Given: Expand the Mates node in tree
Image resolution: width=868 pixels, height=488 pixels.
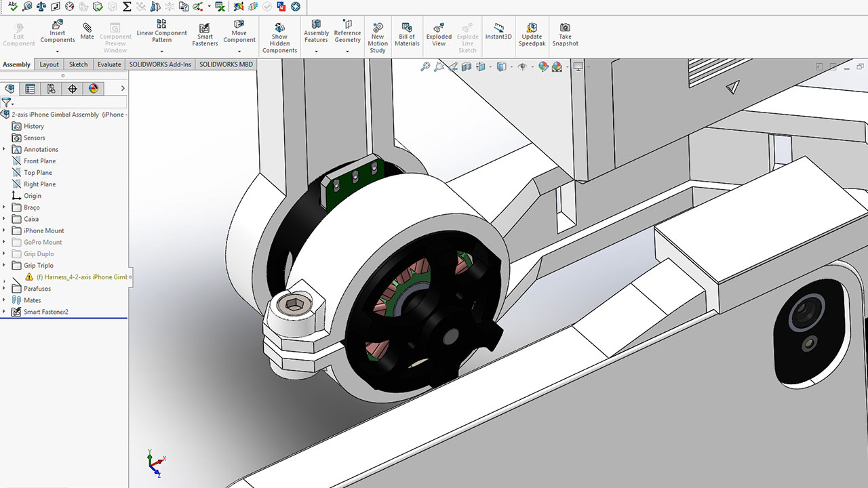Looking at the screenshot, I should point(4,300).
